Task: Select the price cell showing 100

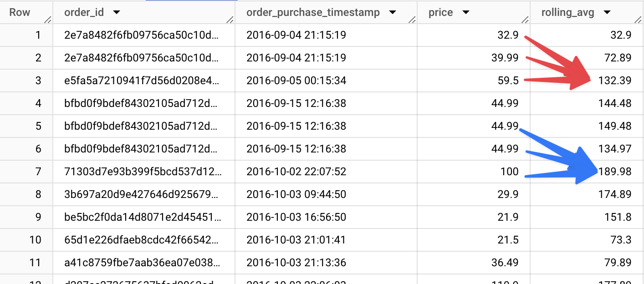Action: point(509,172)
